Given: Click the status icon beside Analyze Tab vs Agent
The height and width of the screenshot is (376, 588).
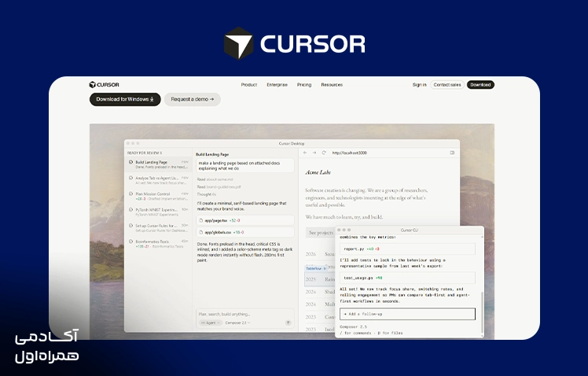Looking at the screenshot, I should coord(130,178).
